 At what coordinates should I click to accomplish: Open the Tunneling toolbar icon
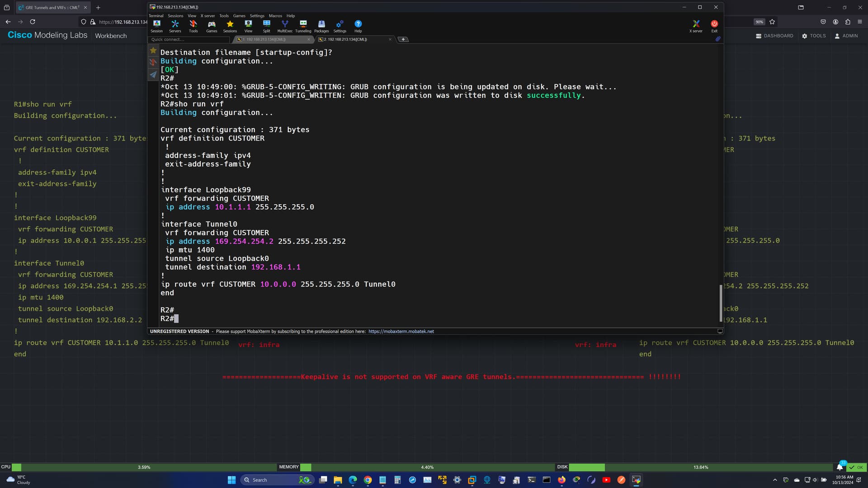(303, 26)
